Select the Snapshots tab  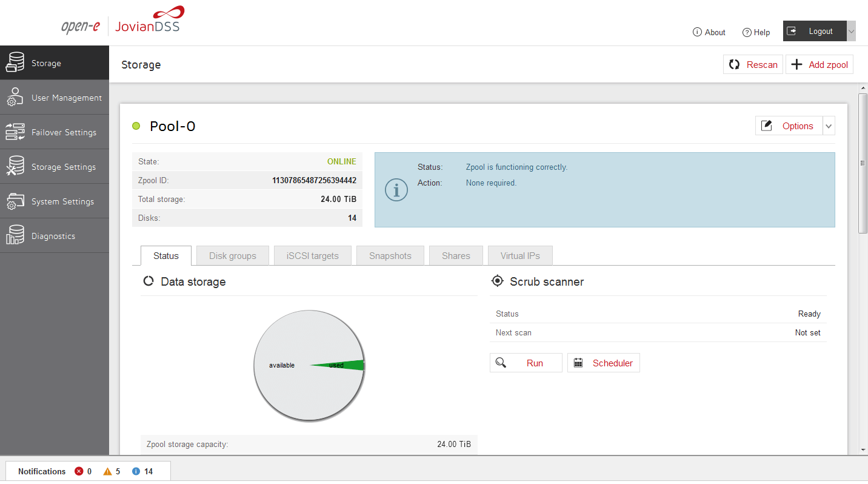click(x=390, y=256)
